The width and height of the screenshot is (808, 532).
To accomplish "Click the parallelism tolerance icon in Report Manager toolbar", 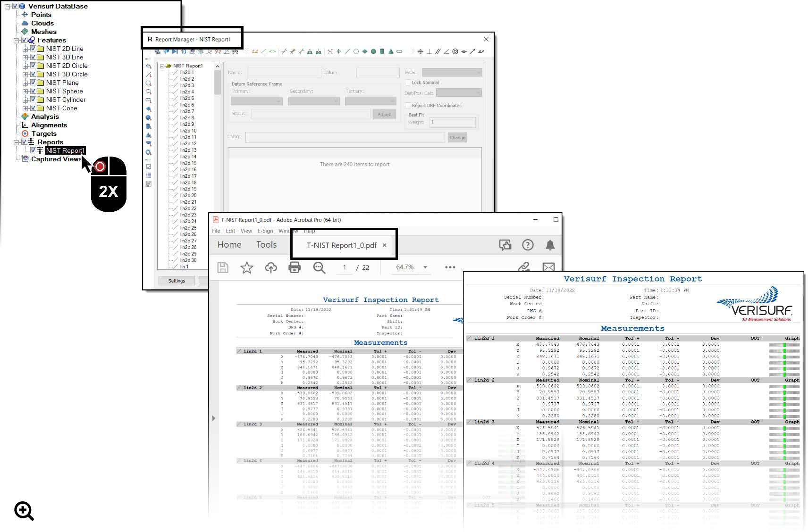I will pyautogui.click(x=438, y=51).
